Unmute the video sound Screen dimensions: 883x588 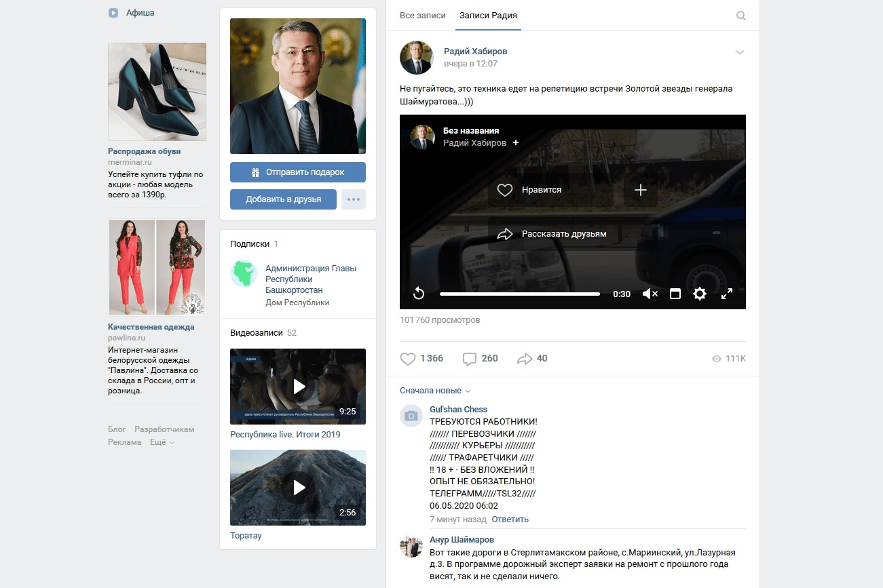650,294
